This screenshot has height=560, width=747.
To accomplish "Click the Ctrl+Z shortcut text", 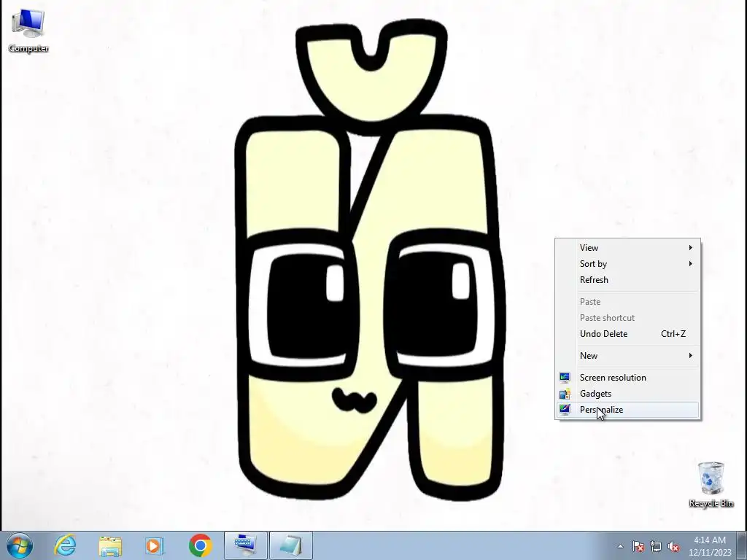I will (673, 334).
